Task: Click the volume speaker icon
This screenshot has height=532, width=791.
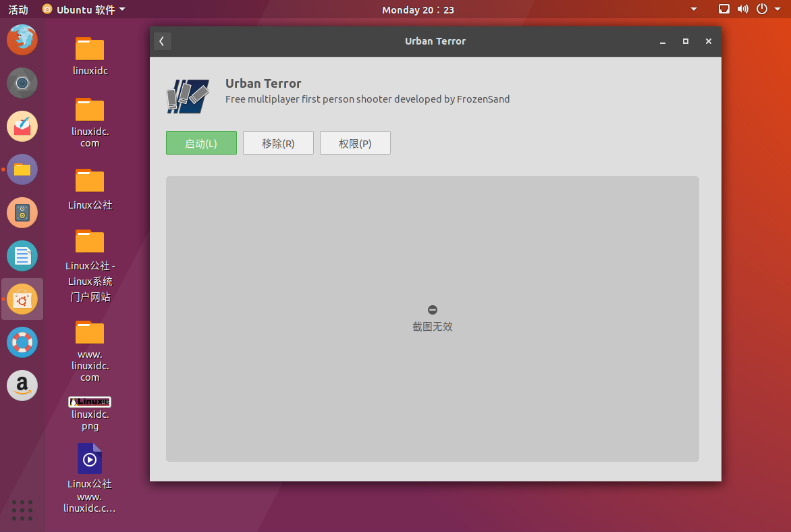Action: pyautogui.click(x=743, y=9)
